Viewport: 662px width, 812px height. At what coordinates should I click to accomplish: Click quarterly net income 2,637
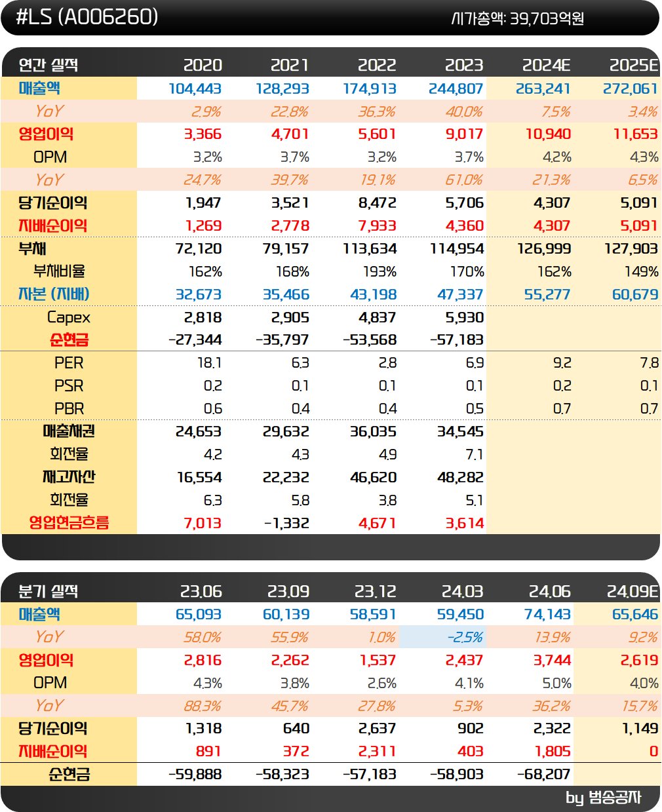(378, 729)
